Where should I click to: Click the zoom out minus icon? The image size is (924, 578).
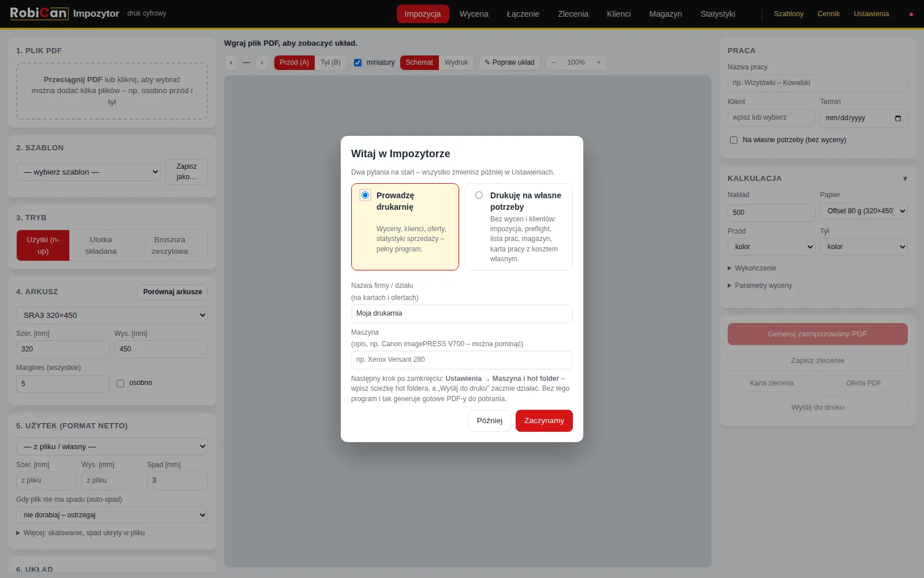(x=553, y=62)
